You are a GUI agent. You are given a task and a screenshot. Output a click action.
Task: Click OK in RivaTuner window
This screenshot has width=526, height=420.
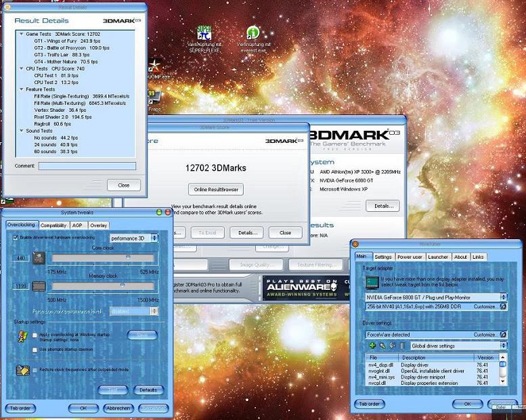point(467,404)
